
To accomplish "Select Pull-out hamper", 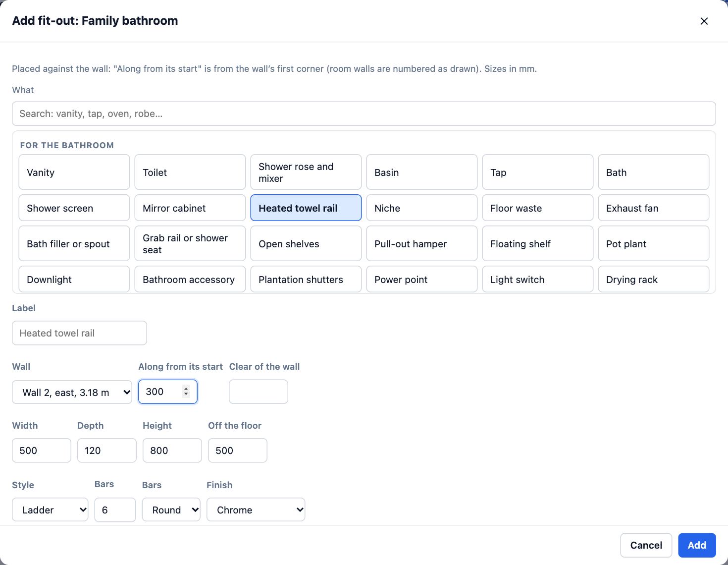I will [x=422, y=243].
